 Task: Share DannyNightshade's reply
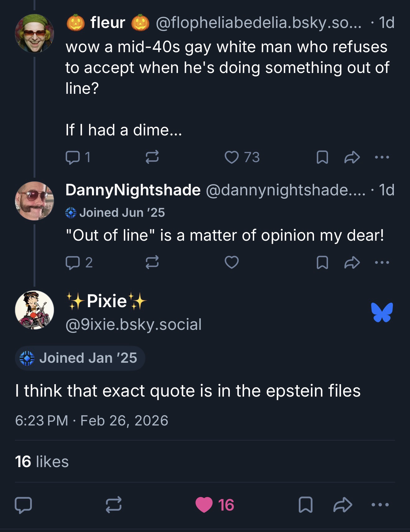(x=352, y=263)
